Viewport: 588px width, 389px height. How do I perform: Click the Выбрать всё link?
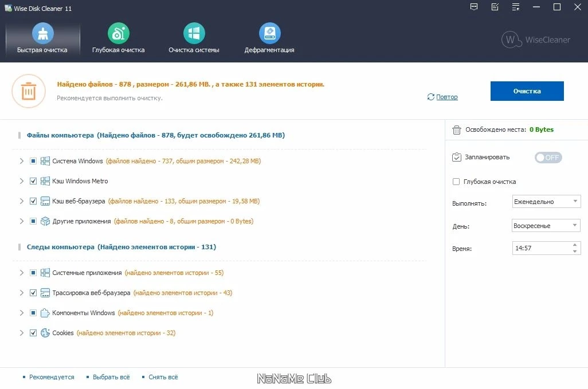[111, 377]
